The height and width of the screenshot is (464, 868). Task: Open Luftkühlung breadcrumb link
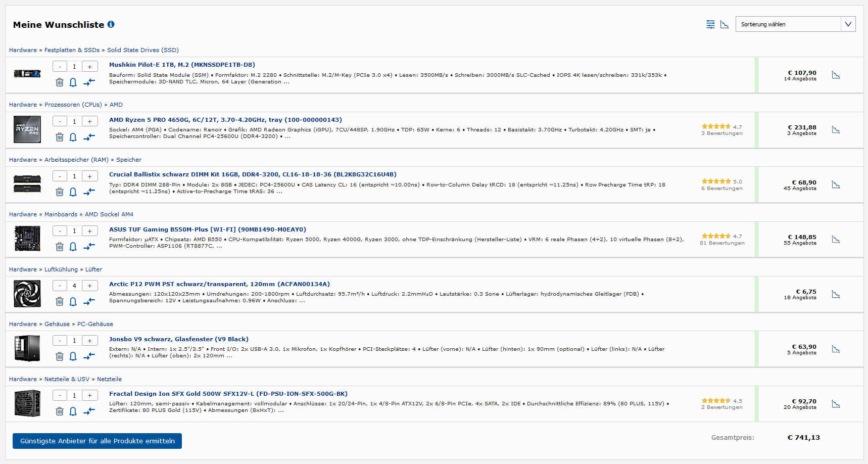[61, 269]
